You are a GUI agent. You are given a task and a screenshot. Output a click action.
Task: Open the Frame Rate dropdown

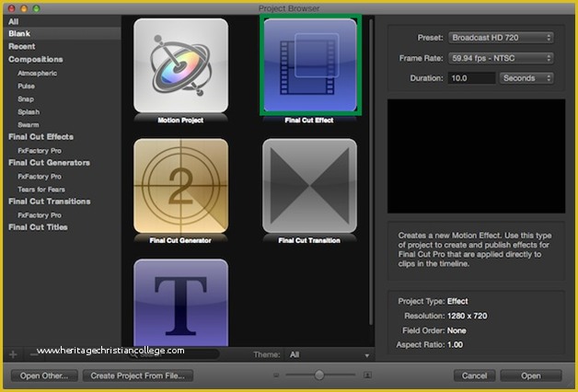pos(501,58)
